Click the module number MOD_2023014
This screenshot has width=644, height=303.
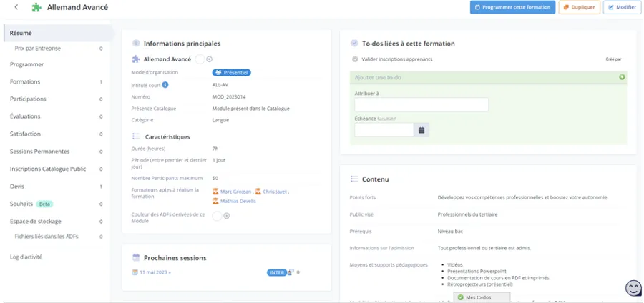click(x=229, y=97)
